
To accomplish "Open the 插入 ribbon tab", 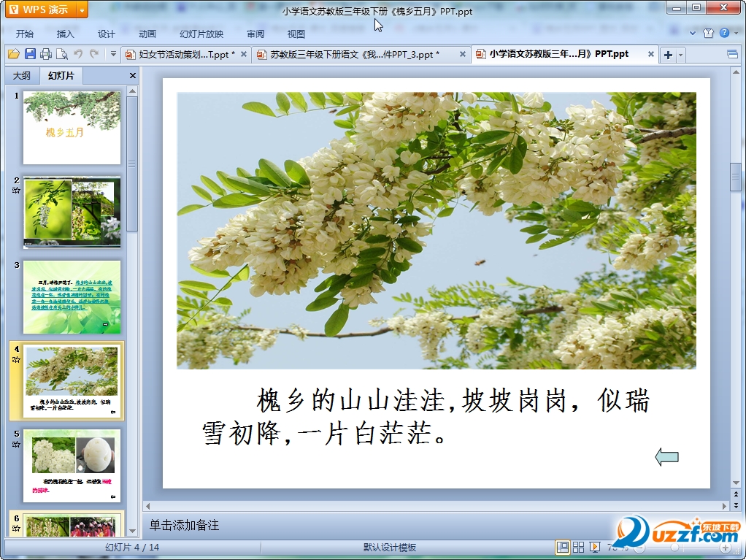I will click(65, 34).
